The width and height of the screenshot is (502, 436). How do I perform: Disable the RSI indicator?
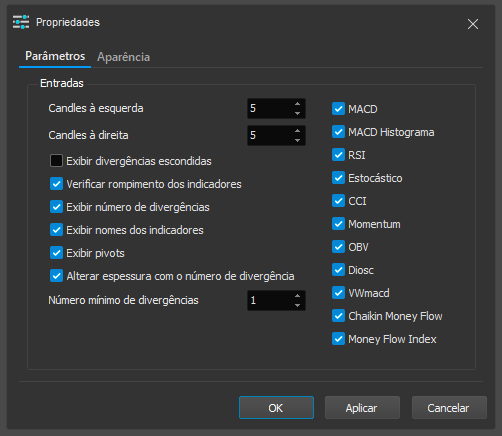[x=338, y=155]
